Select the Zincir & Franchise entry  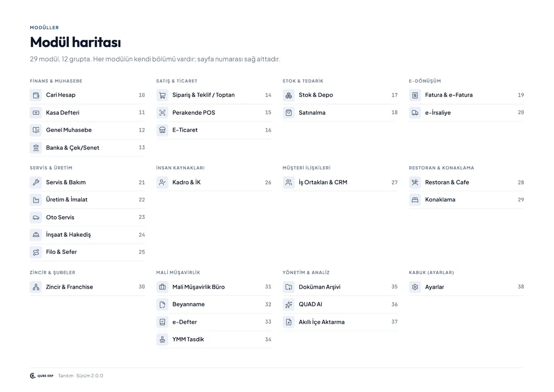coord(87,287)
